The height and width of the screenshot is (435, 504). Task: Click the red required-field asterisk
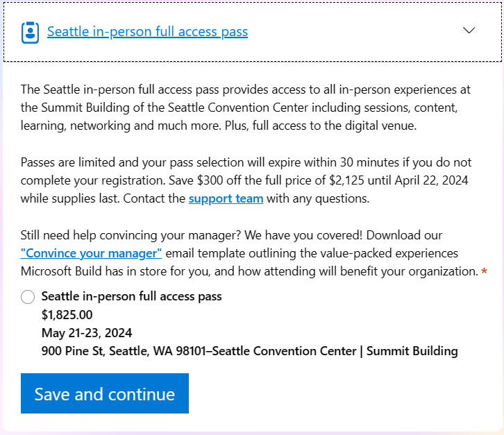(x=484, y=272)
